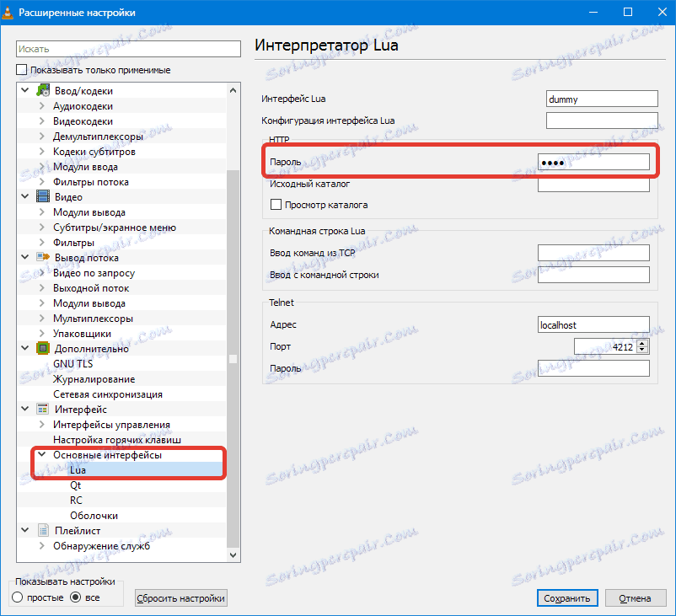The image size is (676, 616).
Task: Select Настройка горячих клавиш item
Action: (x=117, y=440)
